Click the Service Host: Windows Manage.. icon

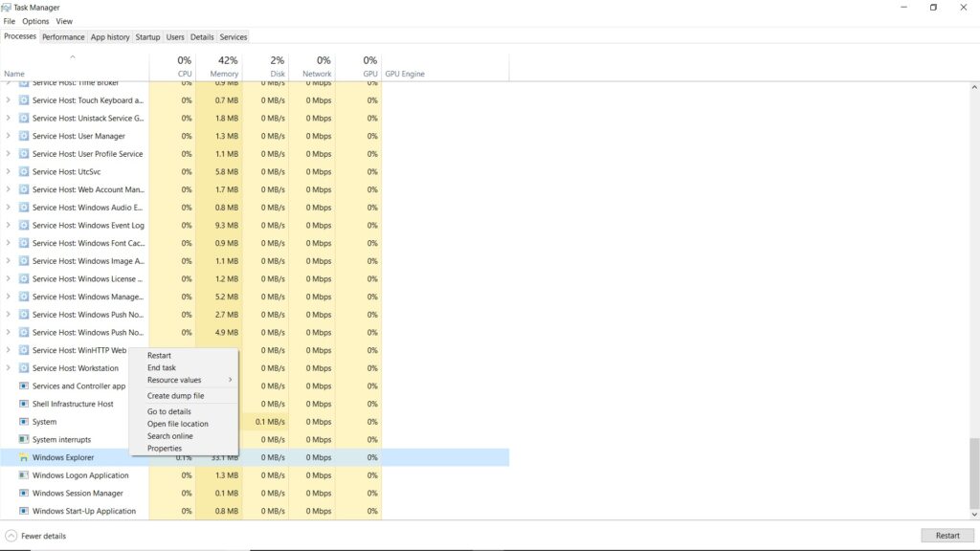[24, 297]
